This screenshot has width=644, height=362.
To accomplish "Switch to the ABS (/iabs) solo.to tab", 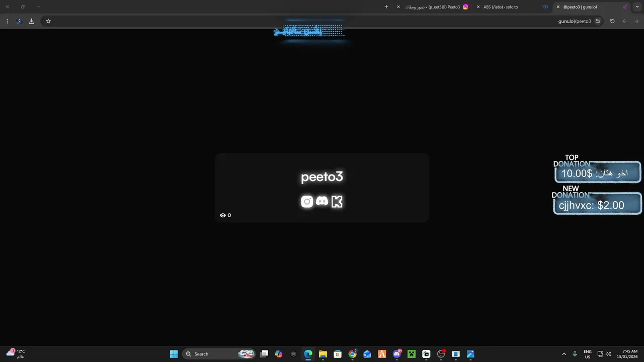I will pos(512,7).
